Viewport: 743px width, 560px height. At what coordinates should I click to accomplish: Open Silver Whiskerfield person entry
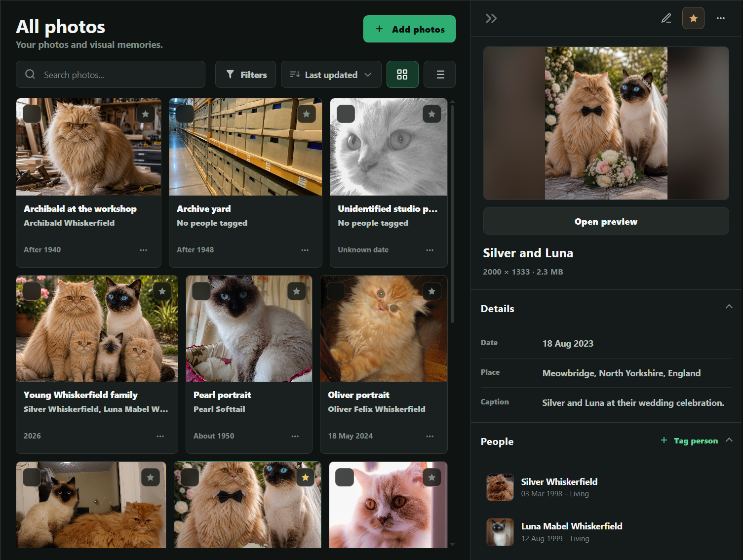(606, 487)
